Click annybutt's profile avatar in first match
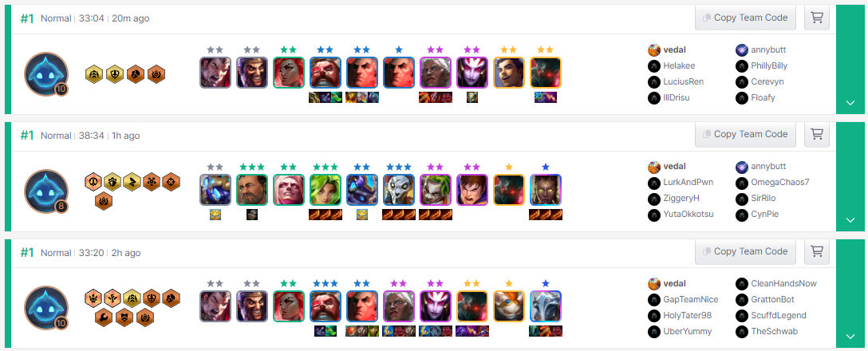Viewport: 868px width, 351px height. 742,49
